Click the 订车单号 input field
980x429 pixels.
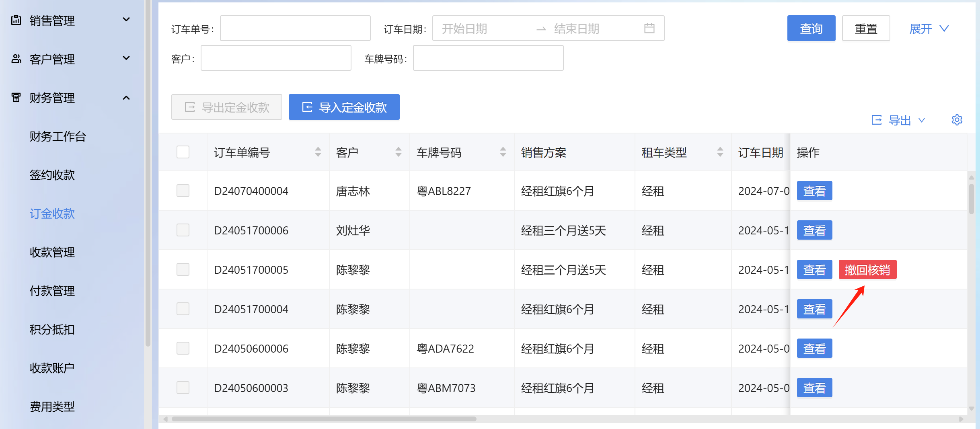tap(295, 29)
